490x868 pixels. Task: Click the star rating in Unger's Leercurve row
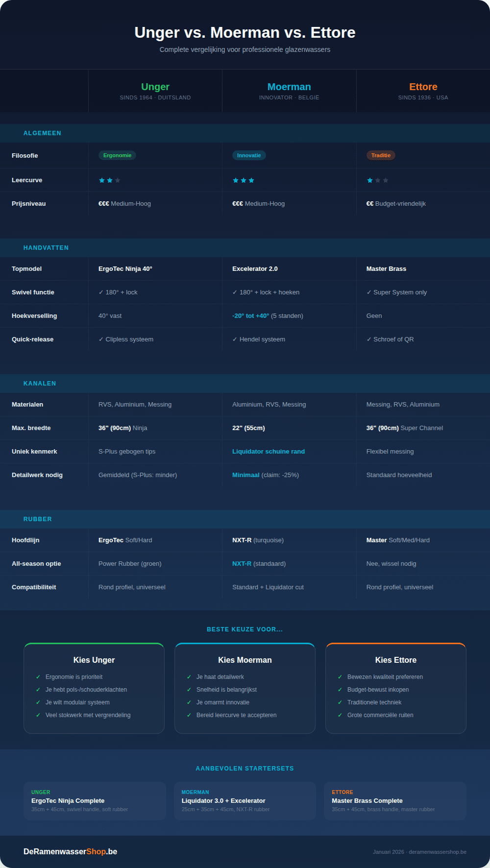pos(110,180)
